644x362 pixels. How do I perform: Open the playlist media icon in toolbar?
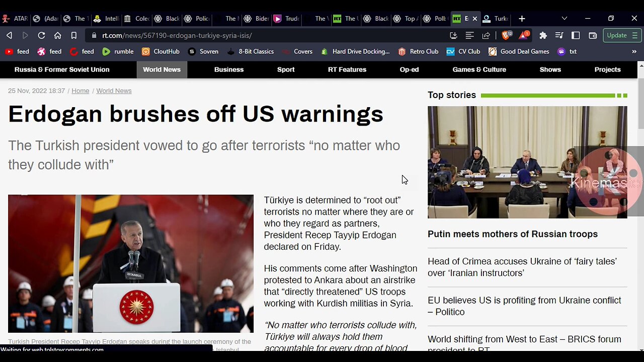pyautogui.click(x=559, y=36)
